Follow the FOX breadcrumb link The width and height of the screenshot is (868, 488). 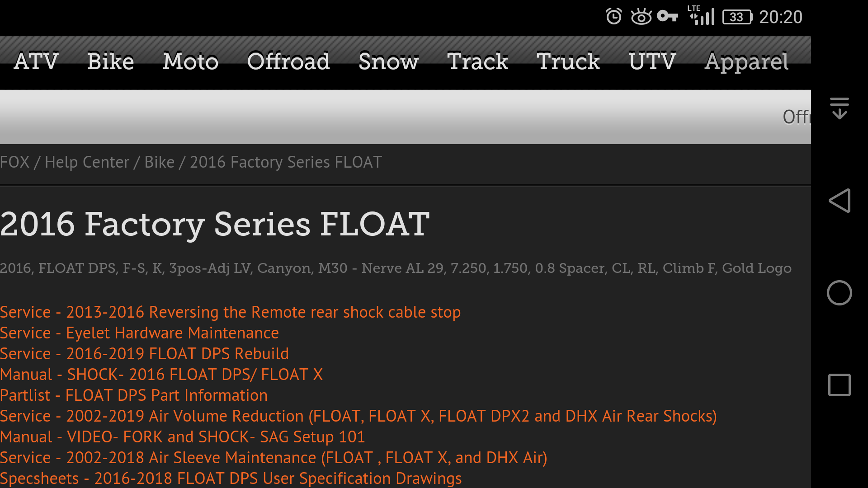[15, 162]
